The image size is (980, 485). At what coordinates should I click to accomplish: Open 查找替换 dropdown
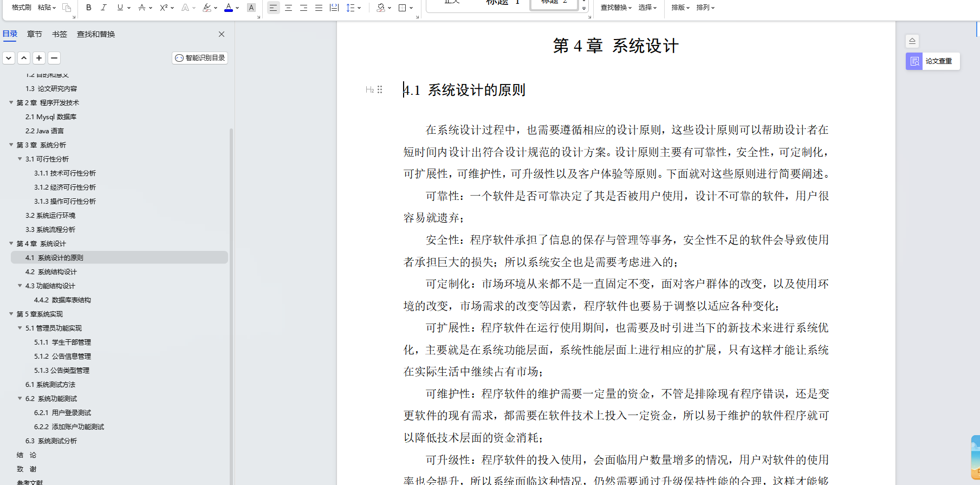[x=616, y=8]
